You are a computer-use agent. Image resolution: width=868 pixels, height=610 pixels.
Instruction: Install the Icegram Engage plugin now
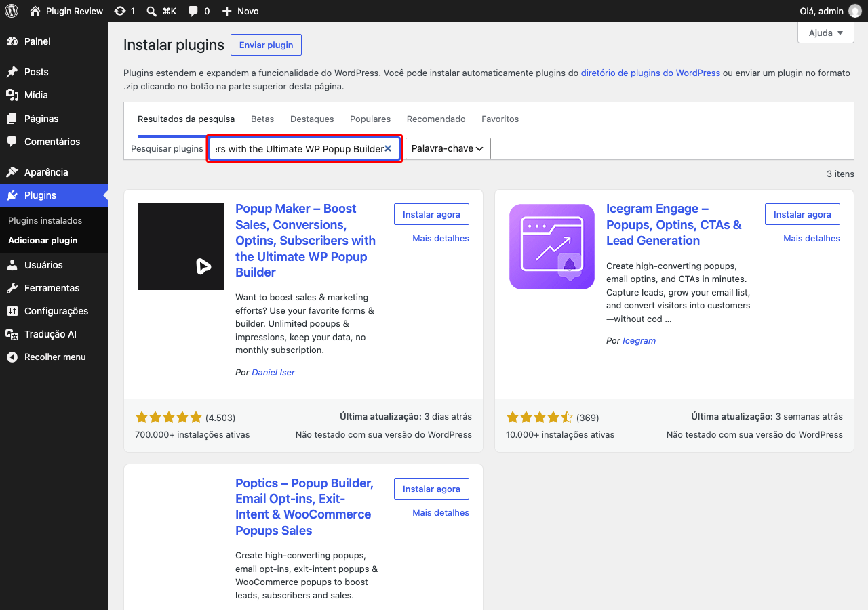802,214
